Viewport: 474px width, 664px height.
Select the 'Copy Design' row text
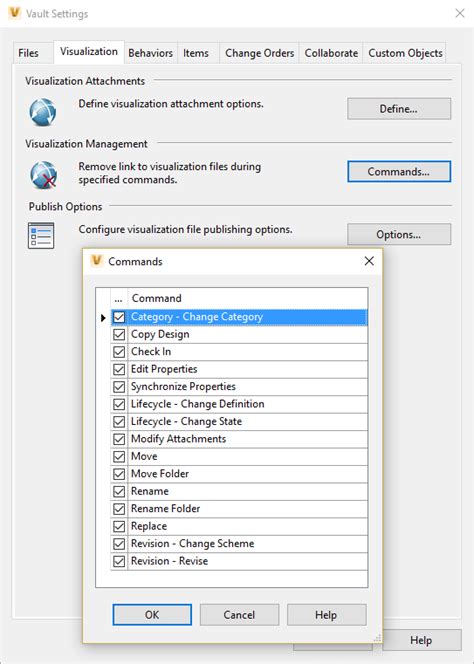pos(160,335)
